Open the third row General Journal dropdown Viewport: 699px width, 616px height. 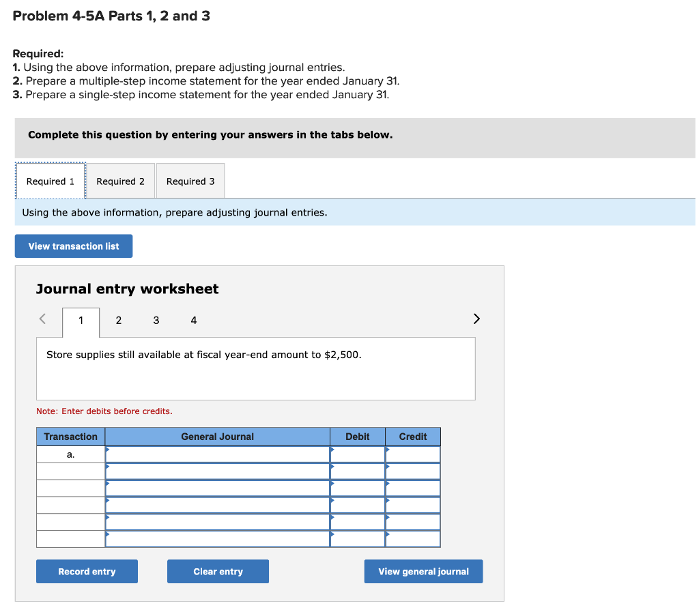coord(217,488)
